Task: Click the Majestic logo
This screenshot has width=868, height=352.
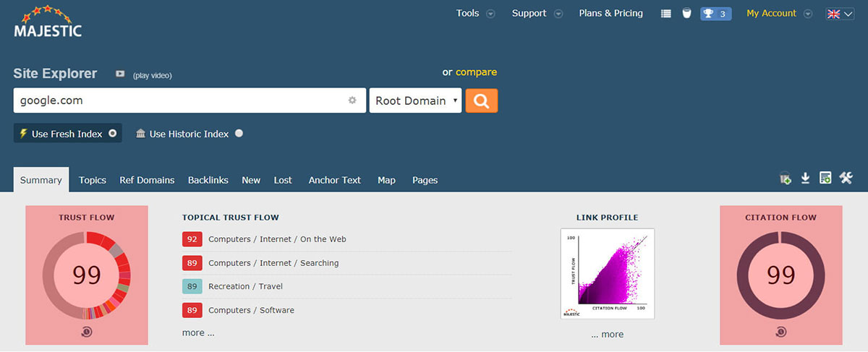Action: point(48,22)
